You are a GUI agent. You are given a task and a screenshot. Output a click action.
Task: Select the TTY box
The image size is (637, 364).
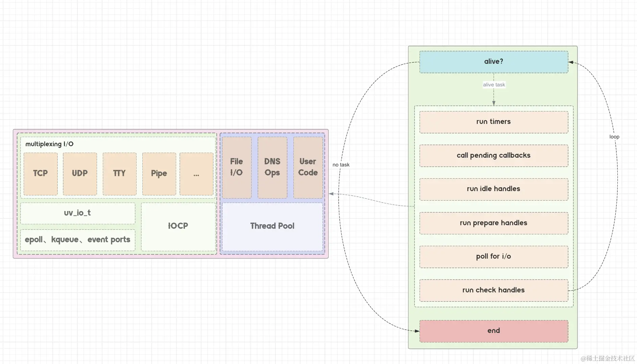[120, 174]
